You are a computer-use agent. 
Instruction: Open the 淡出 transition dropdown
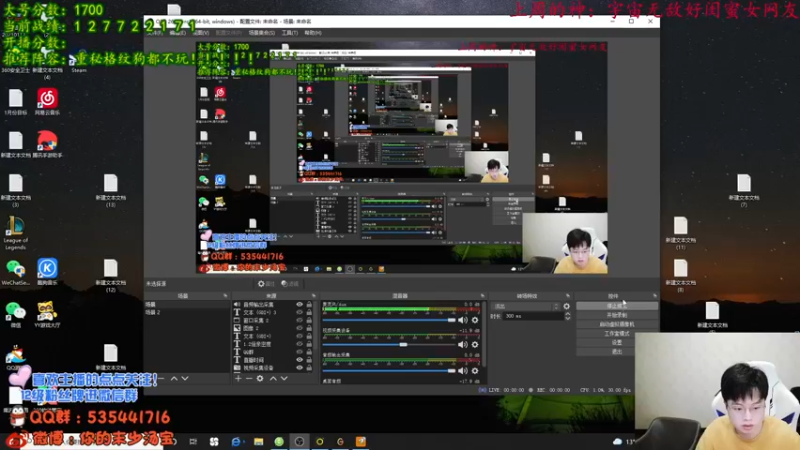(x=526, y=306)
